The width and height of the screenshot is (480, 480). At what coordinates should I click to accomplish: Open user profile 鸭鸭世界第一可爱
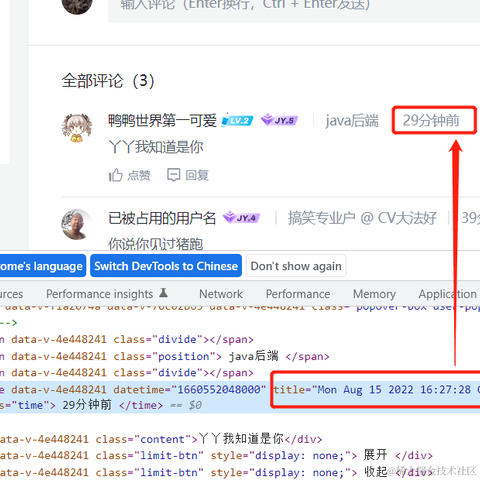tap(162, 120)
